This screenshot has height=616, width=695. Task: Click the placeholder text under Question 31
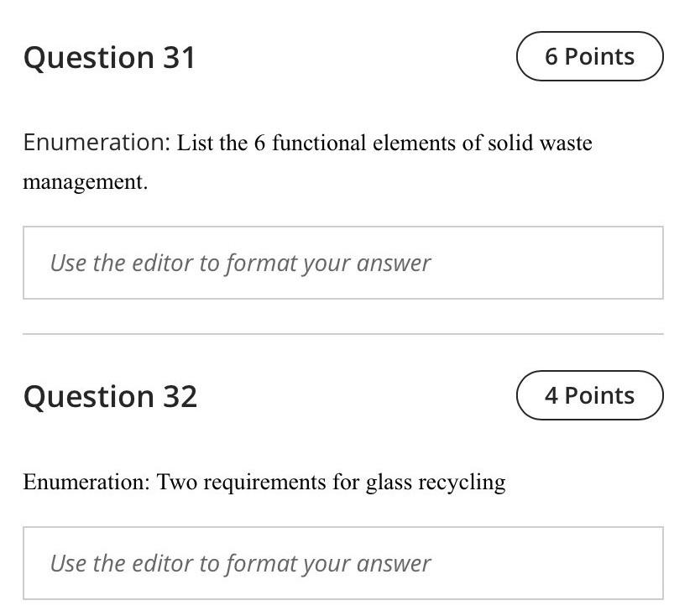click(240, 263)
